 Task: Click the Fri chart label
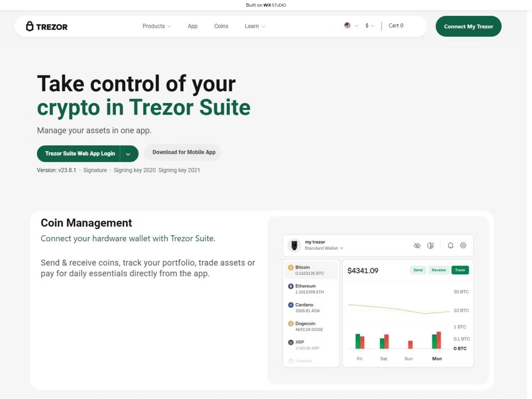tap(359, 358)
